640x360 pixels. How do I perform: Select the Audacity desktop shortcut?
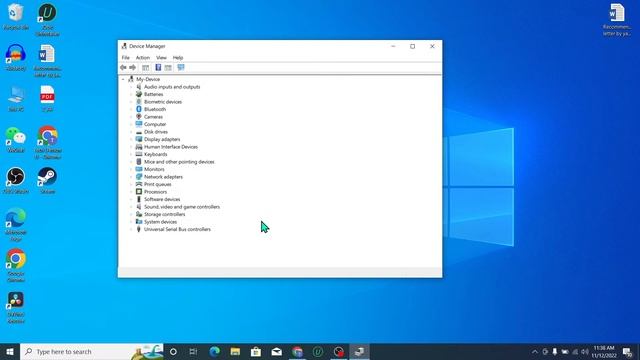[16, 58]
